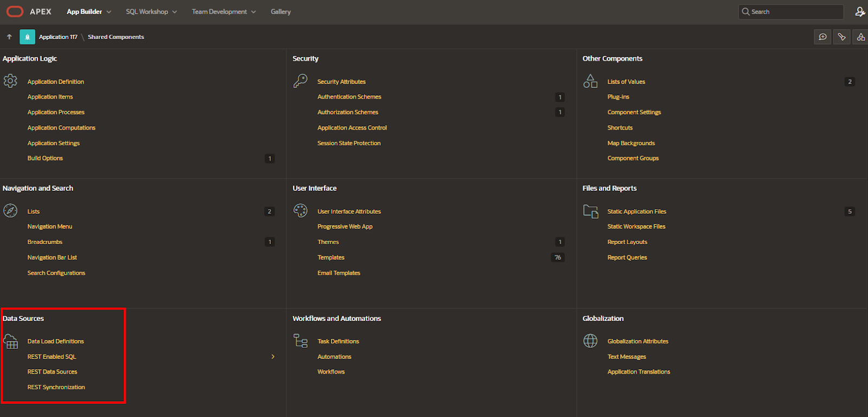The image size is (868, 417).
Task: Click the 2 badge beside Lists of Values
Action: click(850, 82)
